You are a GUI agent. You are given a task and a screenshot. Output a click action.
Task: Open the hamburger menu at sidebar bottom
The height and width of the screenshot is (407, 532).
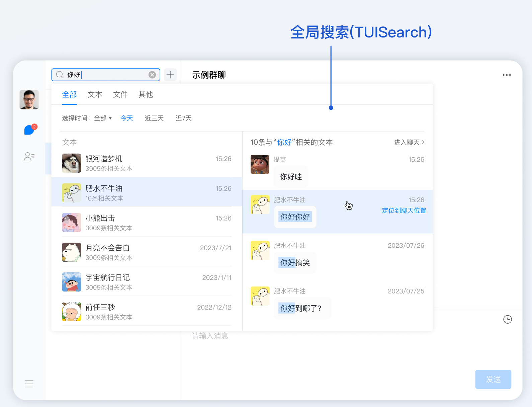click(29, 384)
